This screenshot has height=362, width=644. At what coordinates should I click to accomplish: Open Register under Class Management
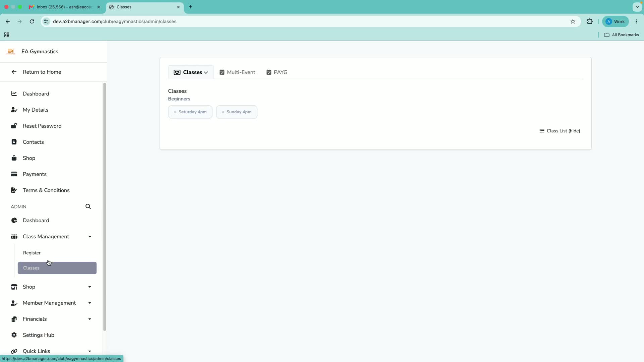click(x=32, y=253)
